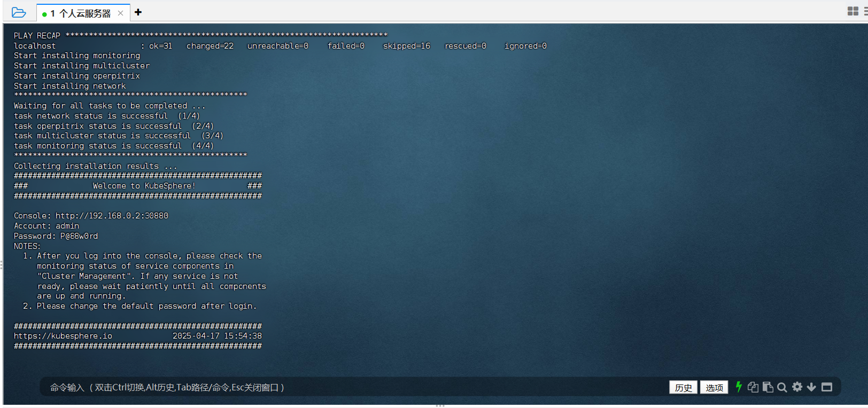Click the paste icon in command bar
Viewport: 868px width, 408px height.
tap(768, 387)
